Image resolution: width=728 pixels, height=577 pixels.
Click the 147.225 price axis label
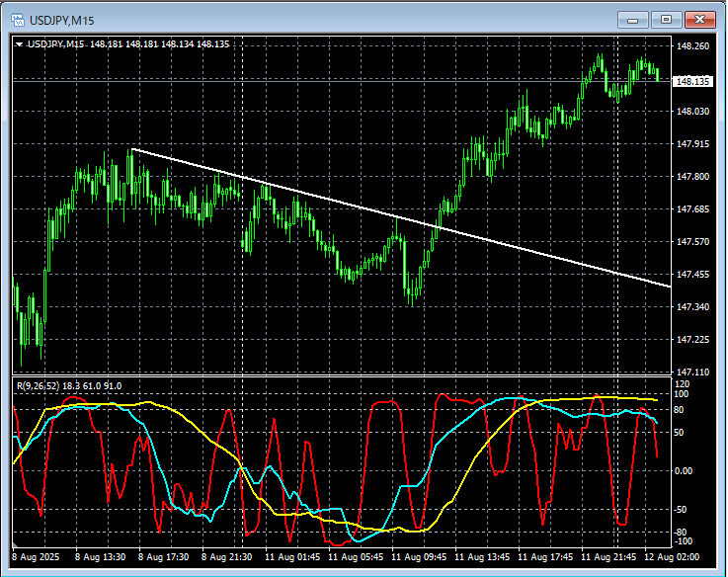[x=692, y=340]
